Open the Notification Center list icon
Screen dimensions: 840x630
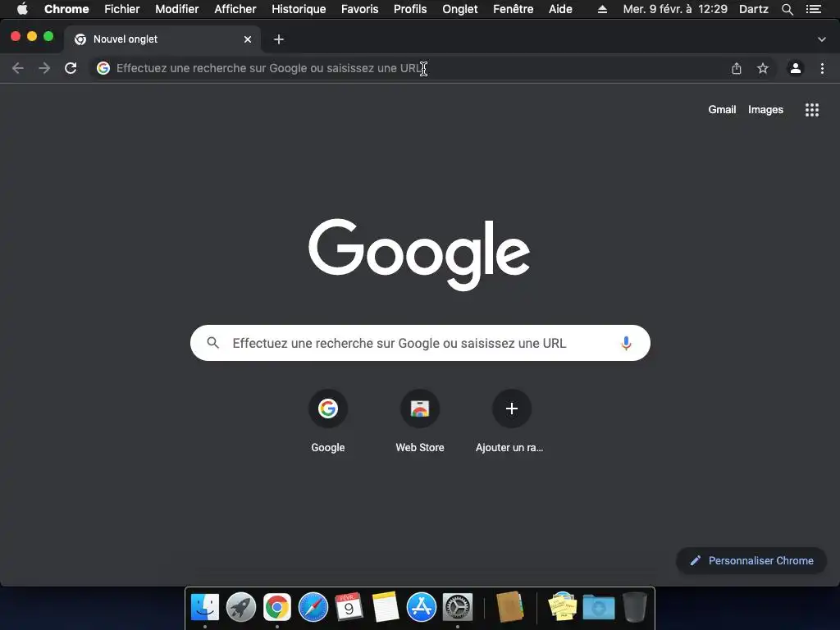[814, 9]
